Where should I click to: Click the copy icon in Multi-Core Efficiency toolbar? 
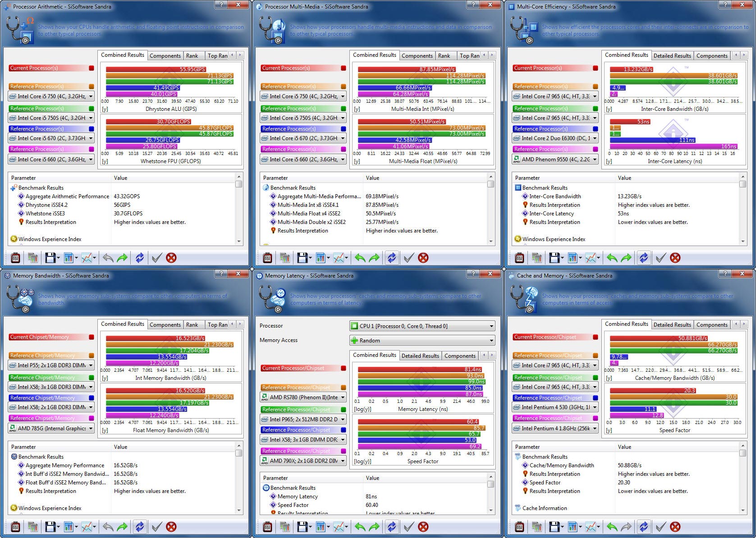536,258
